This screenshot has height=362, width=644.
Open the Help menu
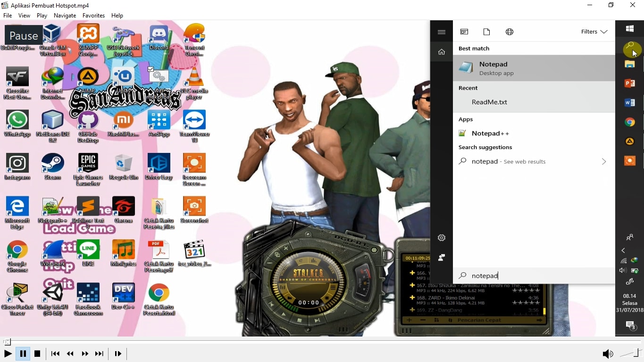[x=117, y=16]
